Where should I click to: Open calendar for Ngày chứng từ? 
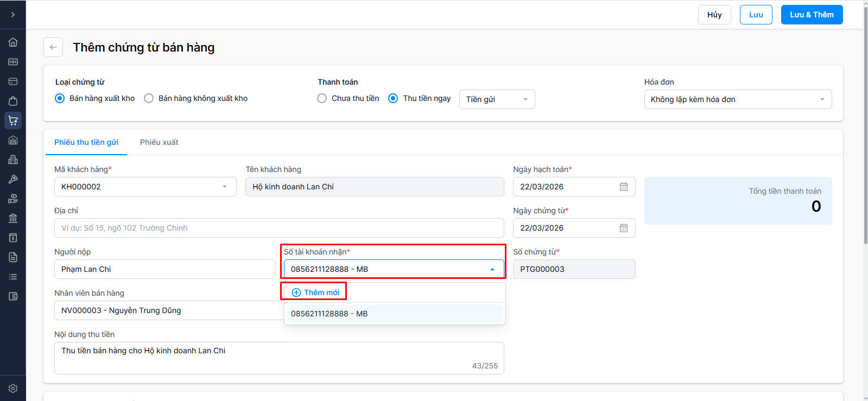pos(624,228)
